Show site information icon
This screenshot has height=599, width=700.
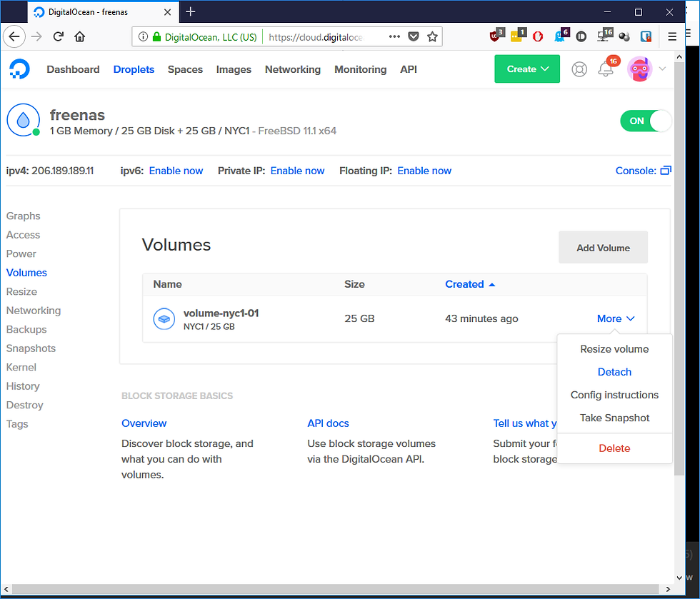pos(143,36)
